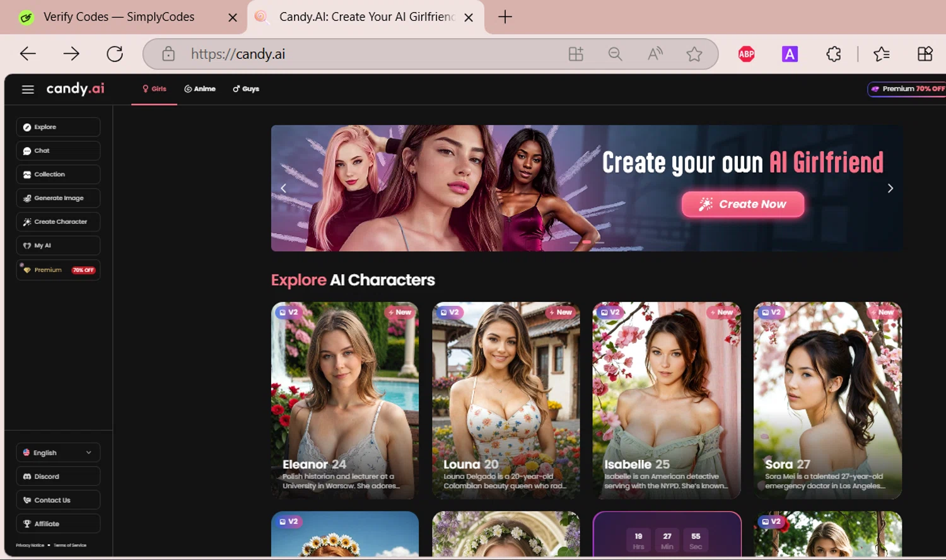Show next banner slide arrow

coord(890,188)
